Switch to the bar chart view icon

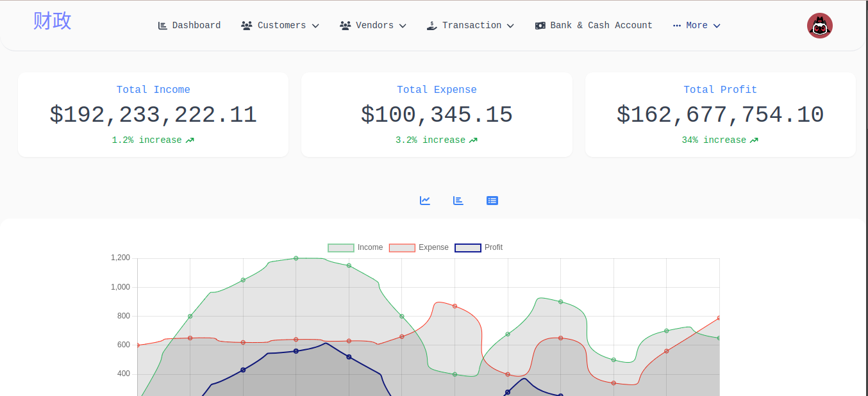458,201
